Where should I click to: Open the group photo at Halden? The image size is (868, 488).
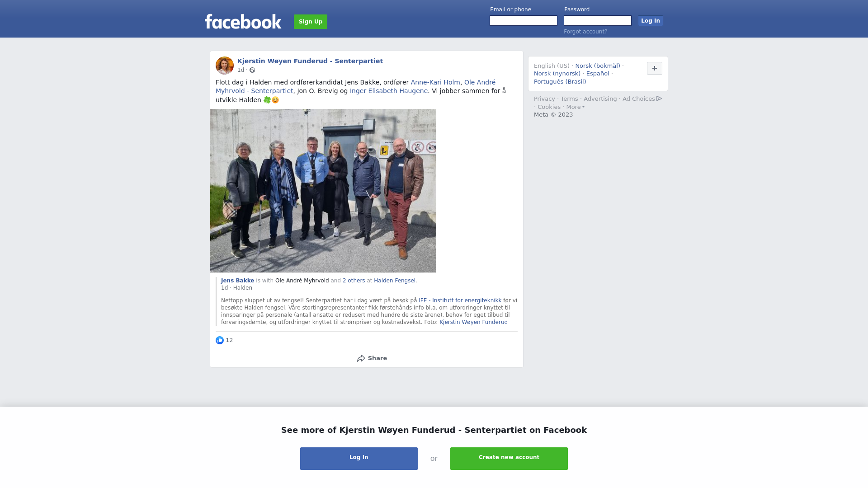point(323,191)
